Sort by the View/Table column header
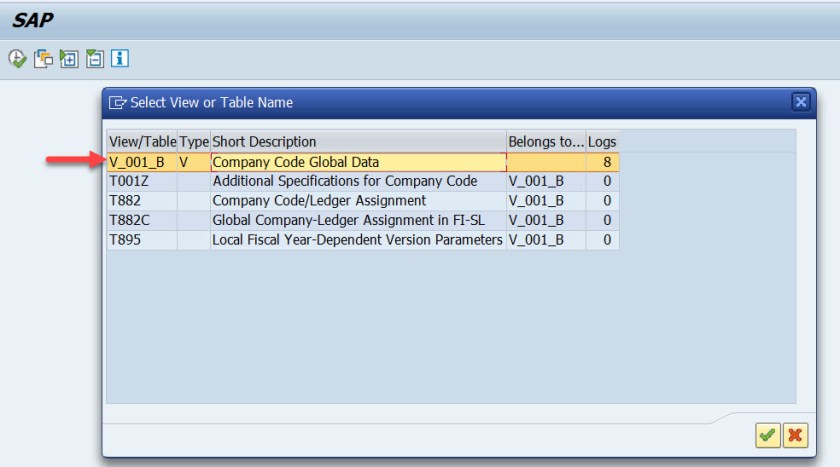The height and width of the screenshot is (467, 840). pos(142,142)
